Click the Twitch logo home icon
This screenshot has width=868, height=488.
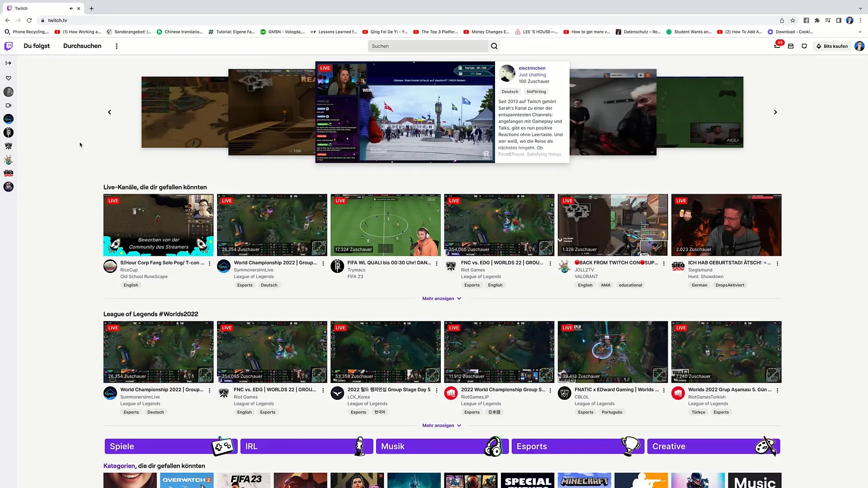click(x=9, y=46)
